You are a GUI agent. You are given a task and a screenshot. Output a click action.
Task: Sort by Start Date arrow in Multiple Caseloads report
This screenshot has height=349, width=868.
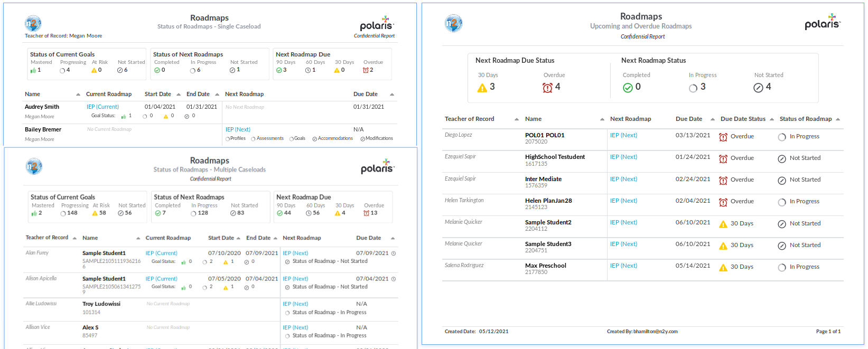pos(239,238)
